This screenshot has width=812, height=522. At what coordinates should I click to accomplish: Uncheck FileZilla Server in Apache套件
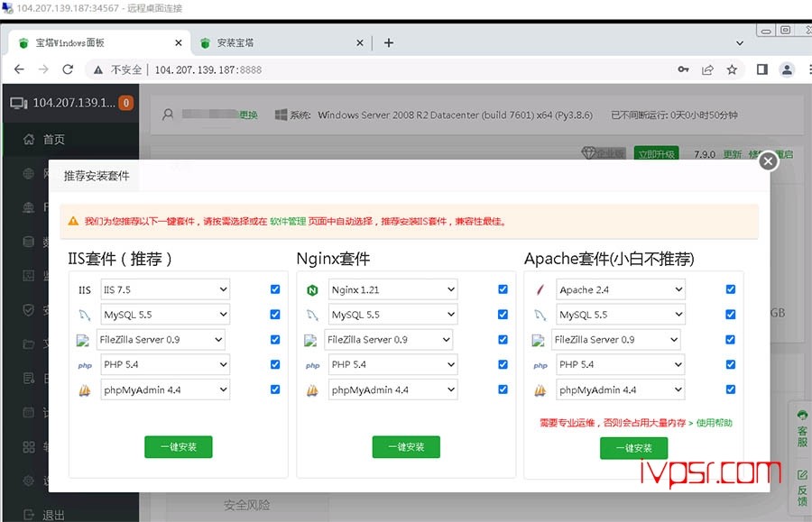point(730,339)
